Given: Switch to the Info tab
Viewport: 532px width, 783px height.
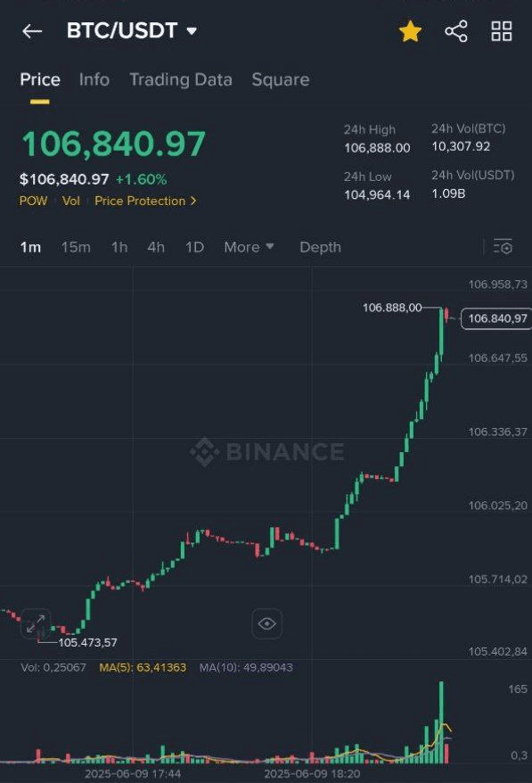Looking at the screenshot, I should 94,79.
